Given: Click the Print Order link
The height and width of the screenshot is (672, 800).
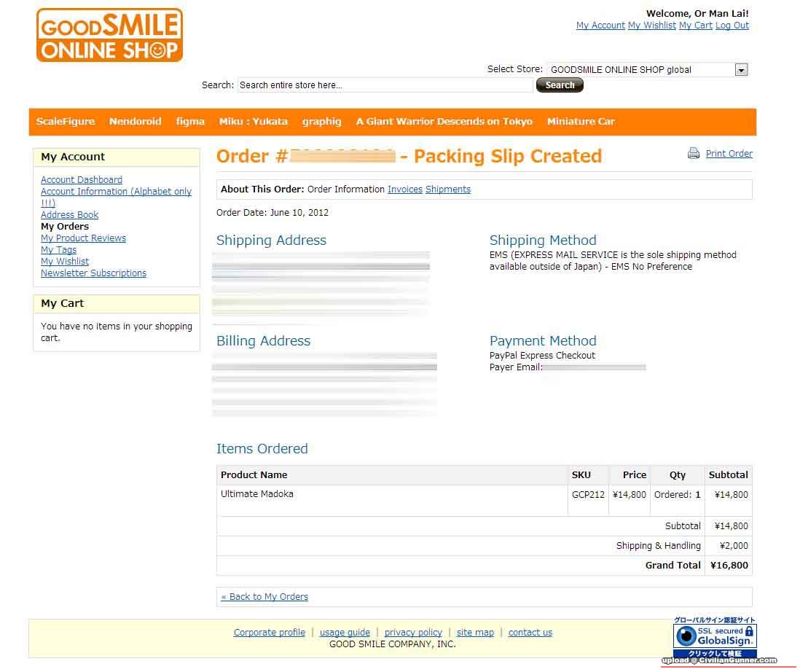Looking at the screenshot, I should click(729, 154).
